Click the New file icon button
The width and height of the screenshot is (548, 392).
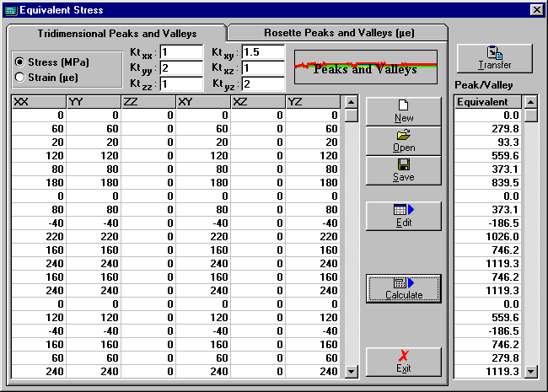coord(403,111)
